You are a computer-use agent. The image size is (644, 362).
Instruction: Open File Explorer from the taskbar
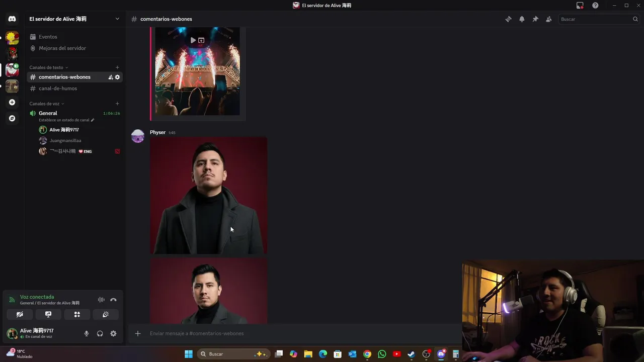[308, 354]
